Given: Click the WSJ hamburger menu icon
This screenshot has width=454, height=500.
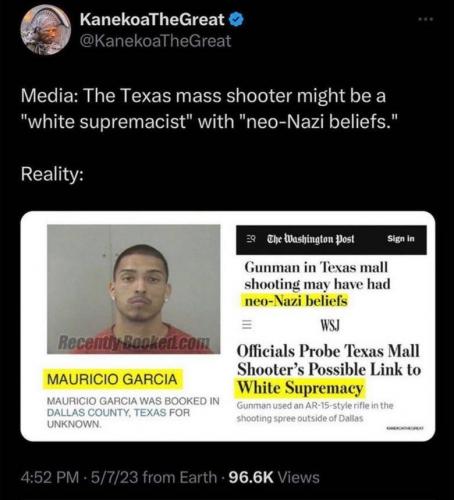Looking at the screenshot, I should 247,325.
